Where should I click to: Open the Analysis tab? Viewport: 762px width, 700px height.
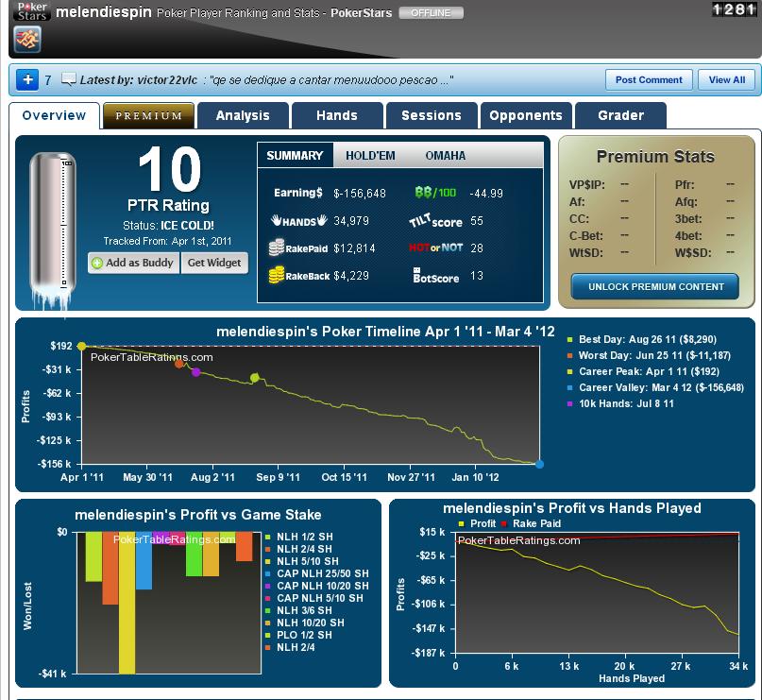click(243, 115)
